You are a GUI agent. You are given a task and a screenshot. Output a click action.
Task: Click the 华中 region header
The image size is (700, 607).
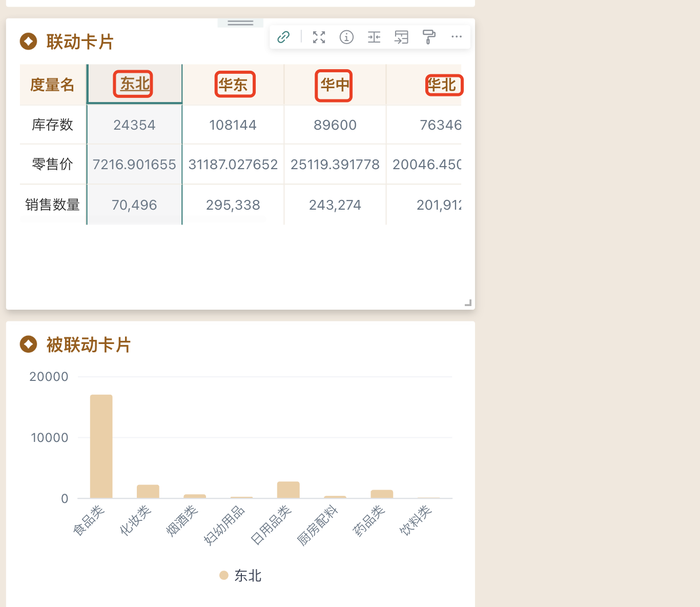coord(334,85)
